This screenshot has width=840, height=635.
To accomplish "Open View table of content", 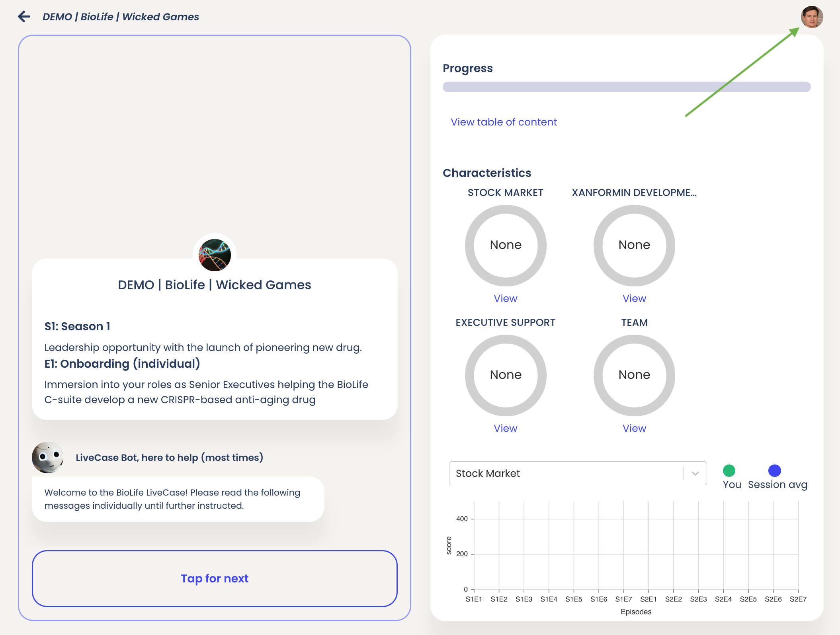I will (x=504, y=122).
